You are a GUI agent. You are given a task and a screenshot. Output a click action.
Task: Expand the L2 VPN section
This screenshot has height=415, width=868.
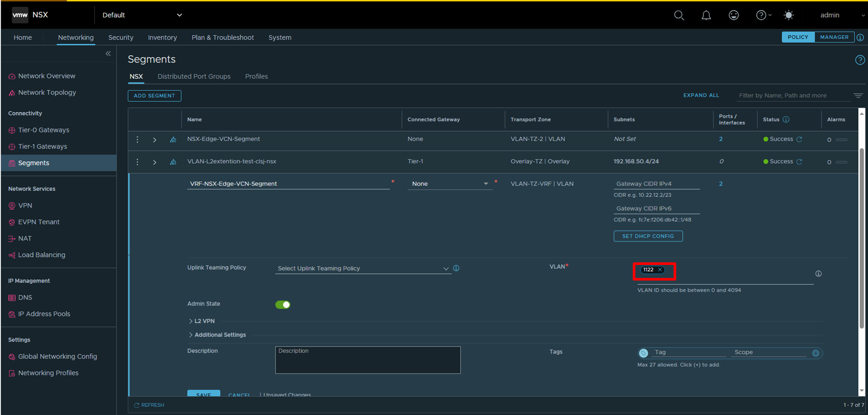pyautogui.click(x=202, y=321)
